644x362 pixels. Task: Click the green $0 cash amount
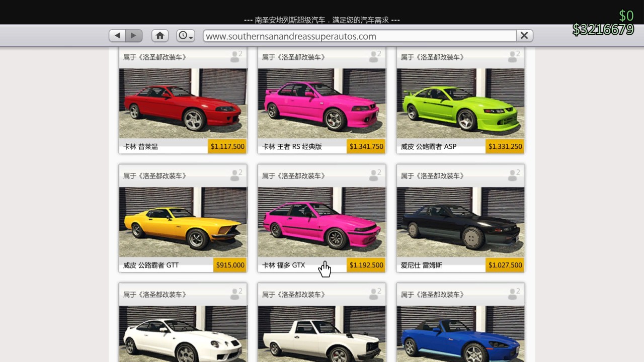click(x=626, y=16)
